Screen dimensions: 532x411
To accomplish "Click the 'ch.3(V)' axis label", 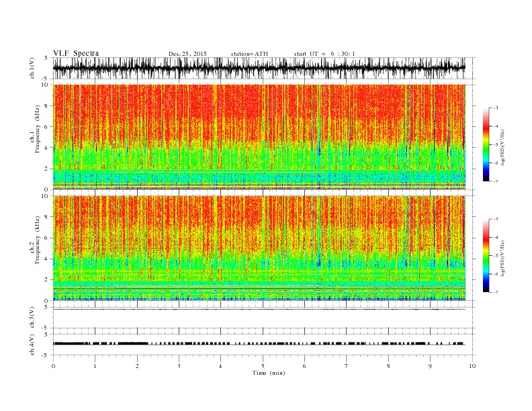I will (x=32, y=318).
